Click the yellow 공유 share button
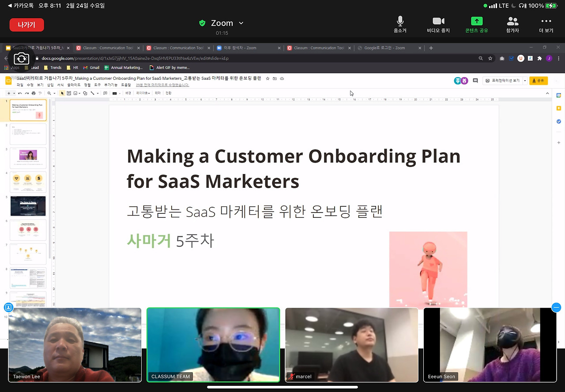Viewport: 565px width, 392px height. tap(539, 81)
